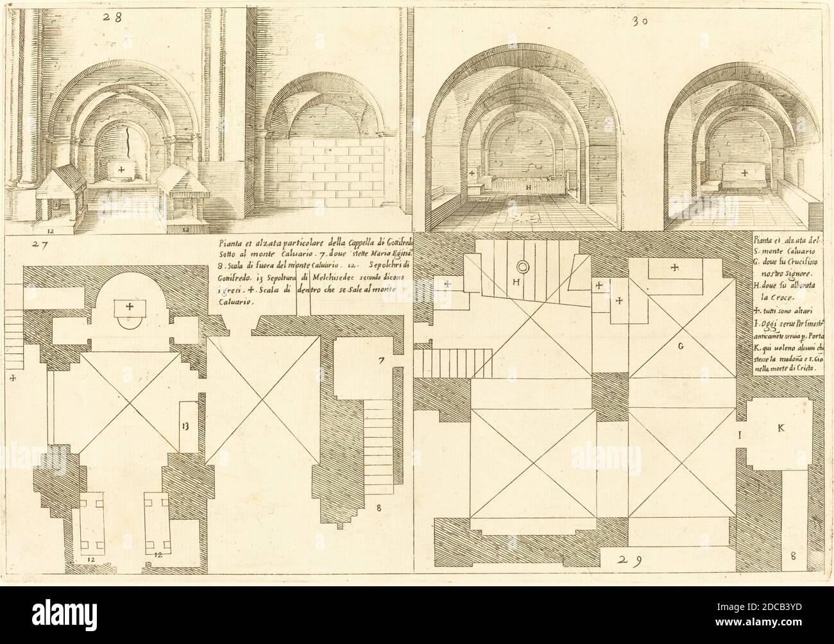Image resolution: width=834 pixels, height=644 pixels.
Task: Click the letter "K" label in the right floor plan
Action: pyautogui.click(x=781, y=427)
